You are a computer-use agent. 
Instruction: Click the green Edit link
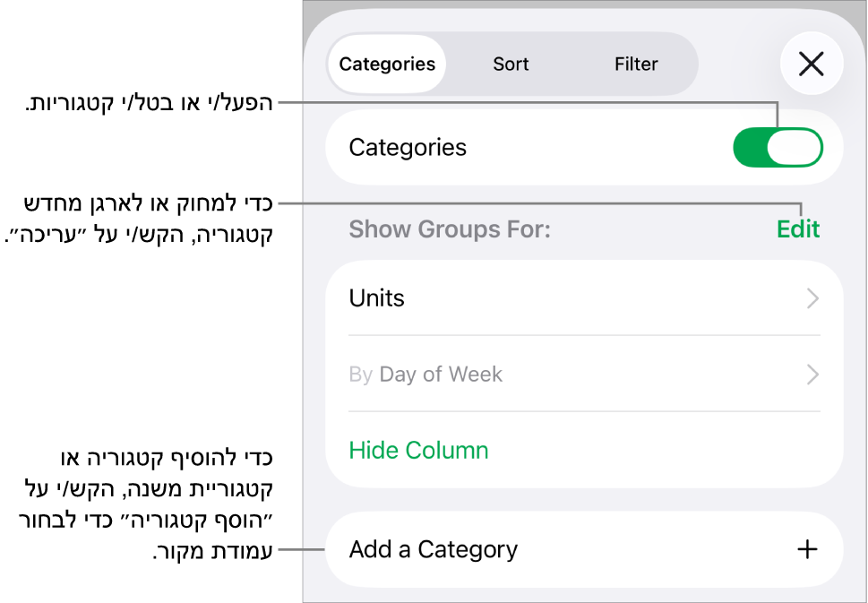798,229
